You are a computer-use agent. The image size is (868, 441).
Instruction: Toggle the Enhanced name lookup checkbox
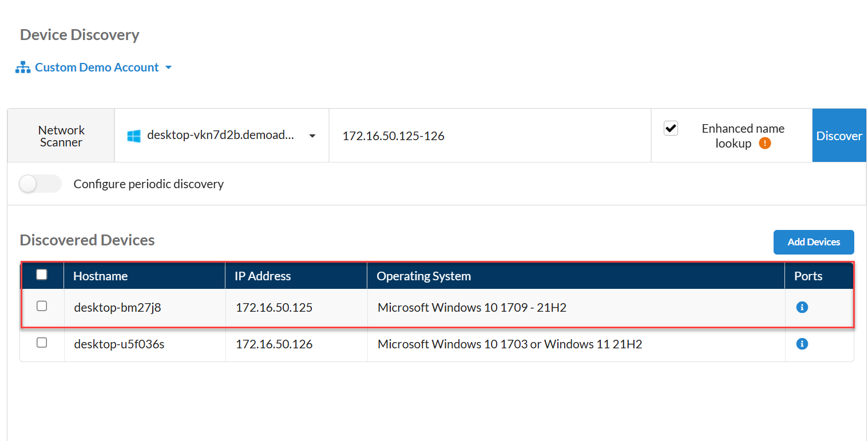tap(671, 128)
